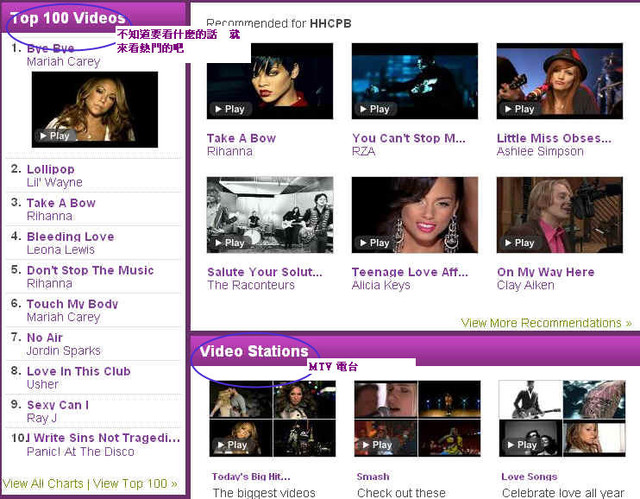Open Don't Stop The Music
This screenshot has width=640, height=499.
click(91, 270)
